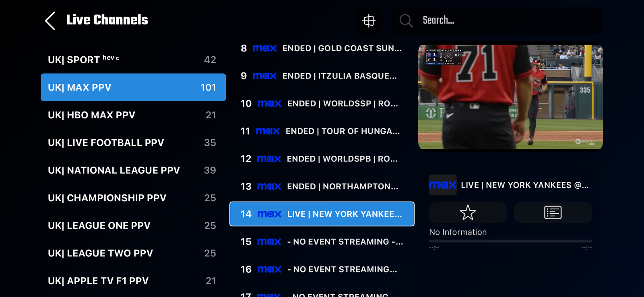
Task: Click LIVE | NEW YORK YANKEES title in preview panel
Action: (x=525, y=185)
